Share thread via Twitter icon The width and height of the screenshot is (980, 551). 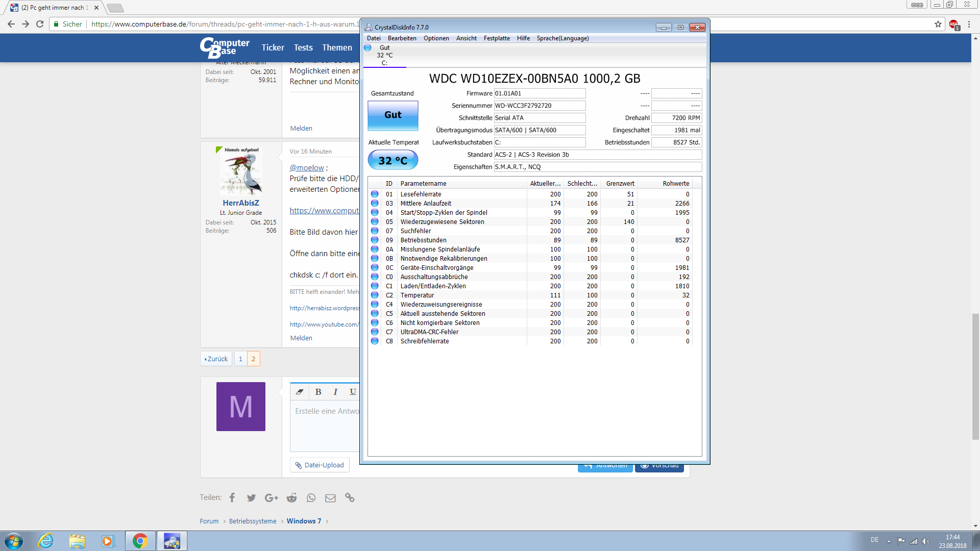[x=251, y=497]
